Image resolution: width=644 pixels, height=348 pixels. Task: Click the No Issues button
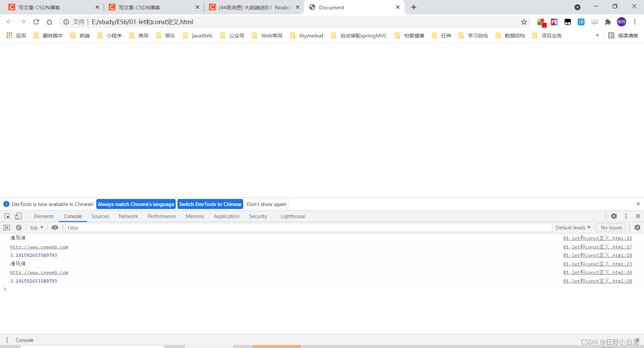tap(611, 228)
